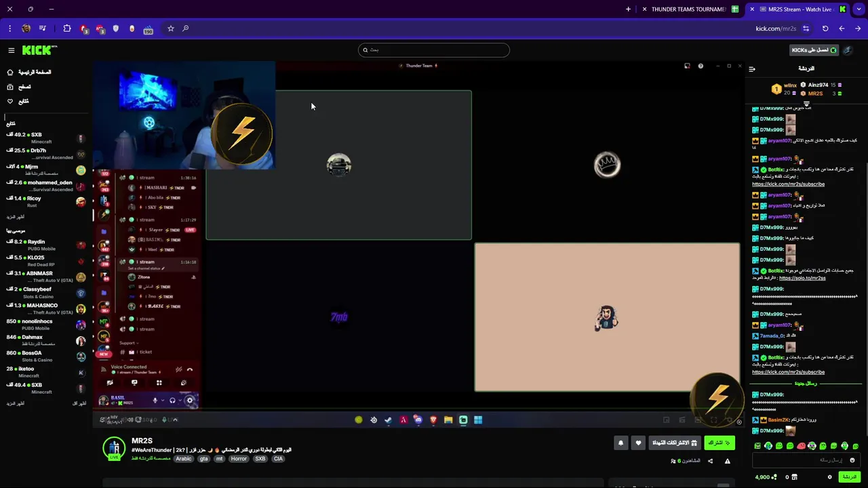This screenshot has width=868, height=488.
Task: Select the Horror tag
Action: pos(239,459)
